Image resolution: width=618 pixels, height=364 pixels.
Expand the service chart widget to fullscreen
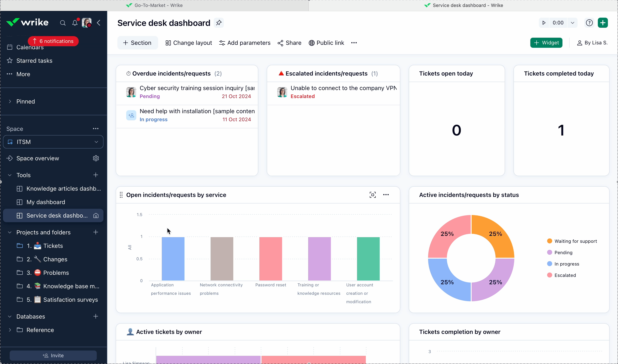pos(373,195)
